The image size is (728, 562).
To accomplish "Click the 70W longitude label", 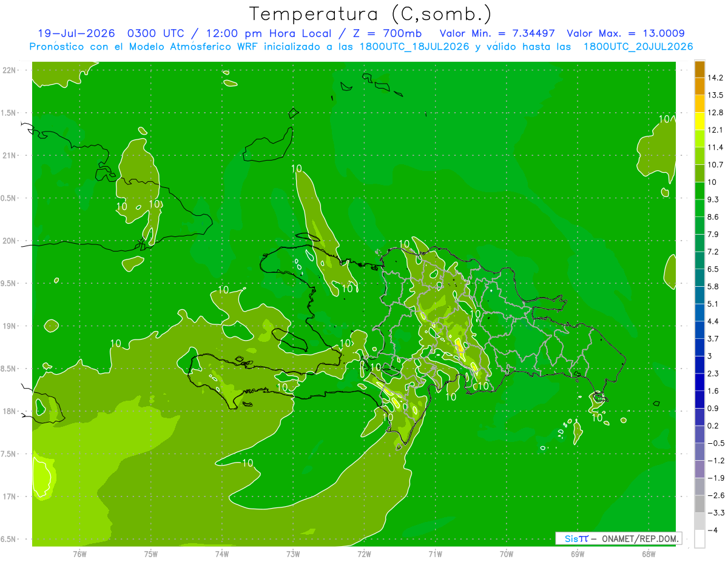I will 507,554.
